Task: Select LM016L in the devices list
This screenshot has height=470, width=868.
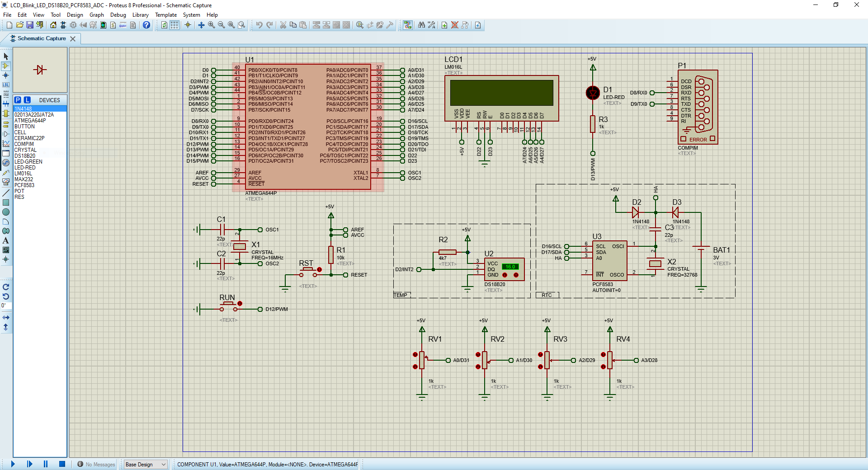Action: click(40, 174)
